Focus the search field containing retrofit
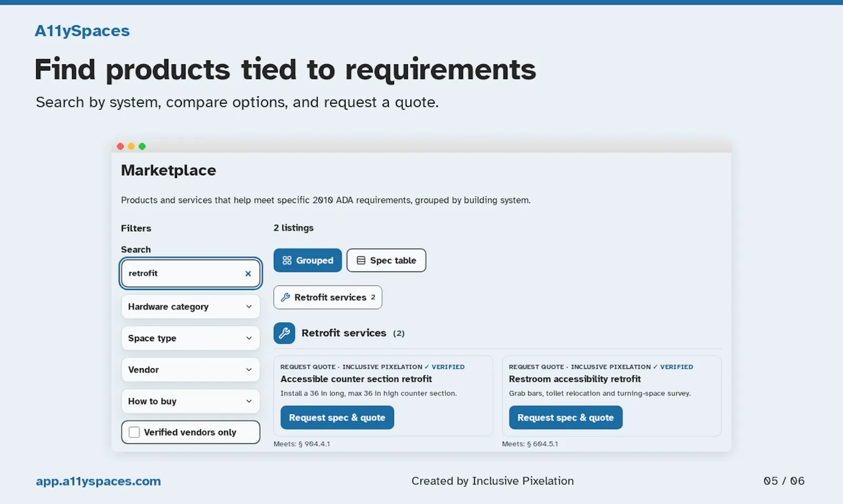This screenshot has width=843, height=504. (191, 273)
